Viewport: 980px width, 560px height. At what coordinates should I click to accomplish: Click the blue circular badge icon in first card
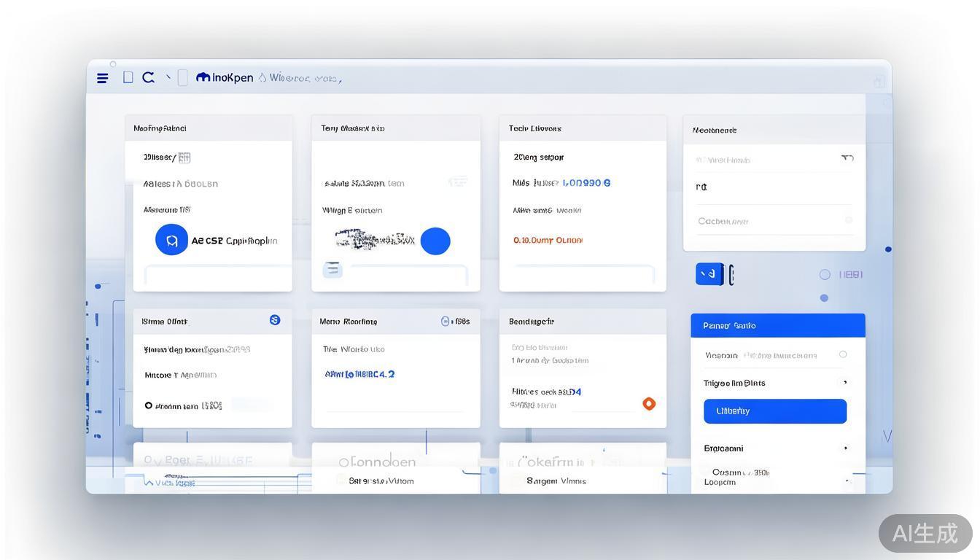171,240
